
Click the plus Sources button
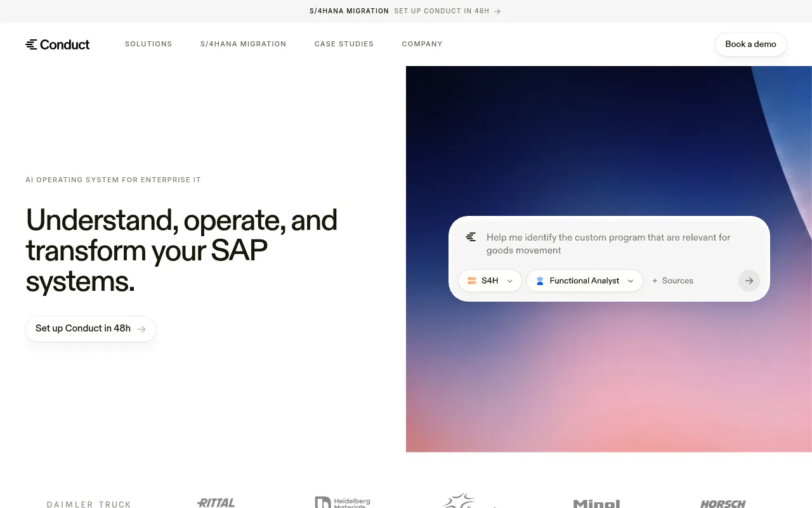coord(672,281)
